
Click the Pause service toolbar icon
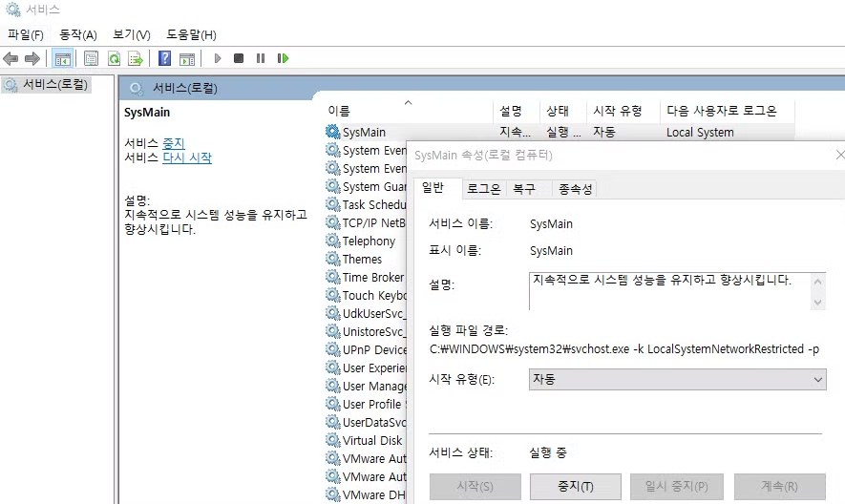pyautogui.click(x=261, y=58)
